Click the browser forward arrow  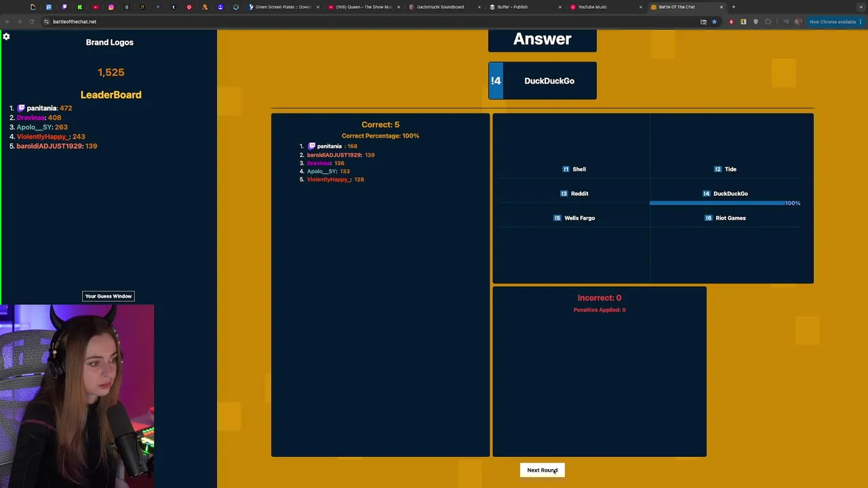tap(20, 22)
